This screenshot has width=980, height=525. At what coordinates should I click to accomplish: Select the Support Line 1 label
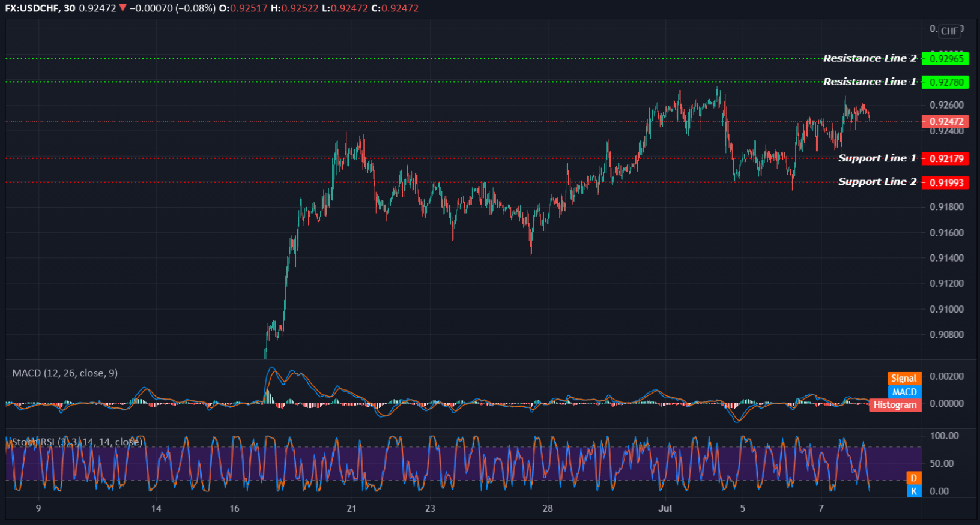click(x=877, y=158)
